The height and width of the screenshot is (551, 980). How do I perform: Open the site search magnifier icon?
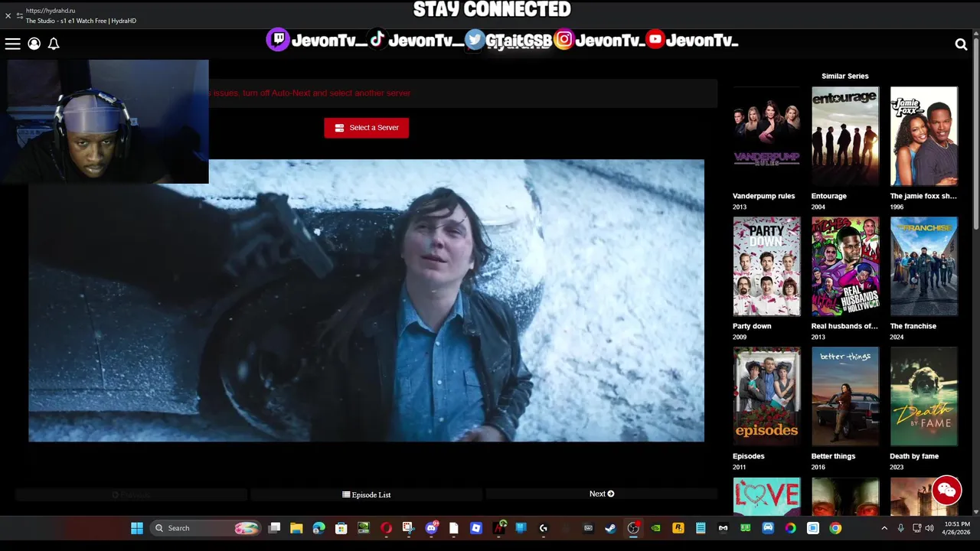click(961, 44)
